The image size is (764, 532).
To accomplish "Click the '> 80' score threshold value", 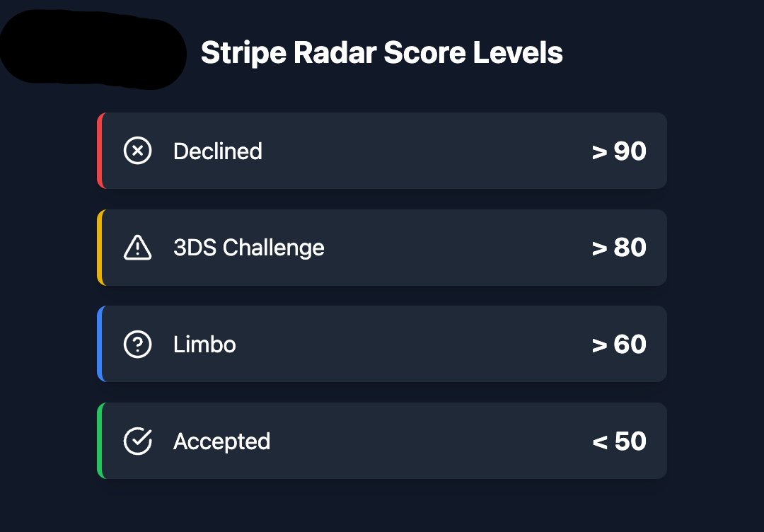I will click(619, 248).
